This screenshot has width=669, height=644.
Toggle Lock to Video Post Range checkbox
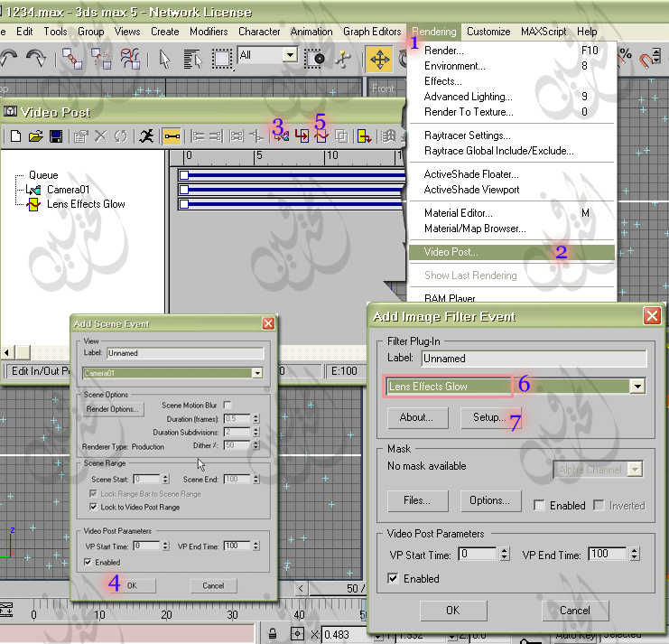(93, 507)
